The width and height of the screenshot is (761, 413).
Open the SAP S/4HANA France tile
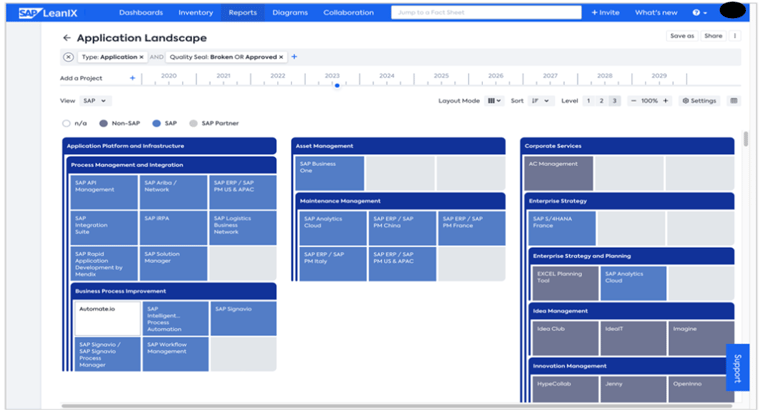pyautogui.click(x=562, y=228)
